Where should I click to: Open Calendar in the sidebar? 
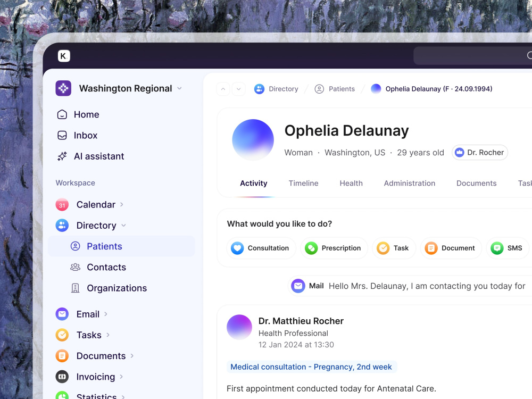[x=96, y=205]
